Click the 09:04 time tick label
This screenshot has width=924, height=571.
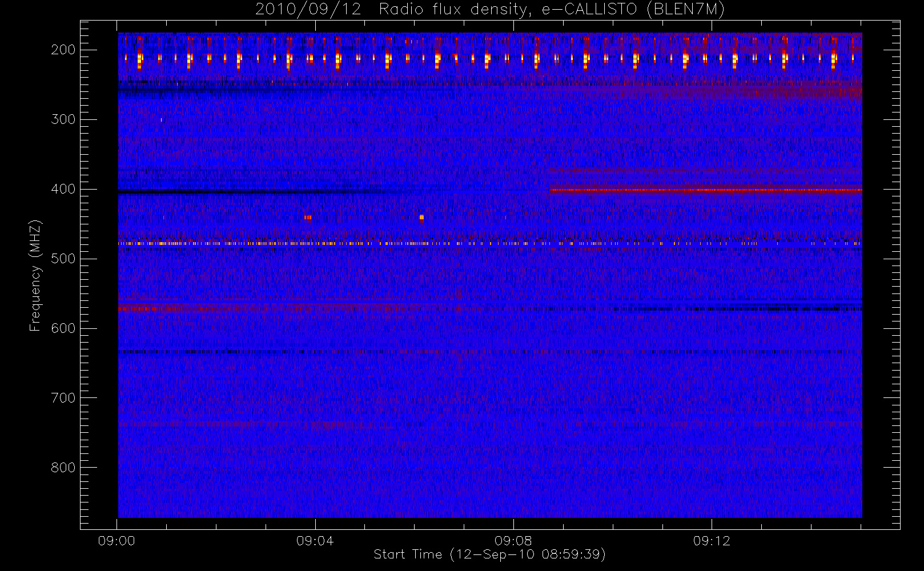point(315,541)
